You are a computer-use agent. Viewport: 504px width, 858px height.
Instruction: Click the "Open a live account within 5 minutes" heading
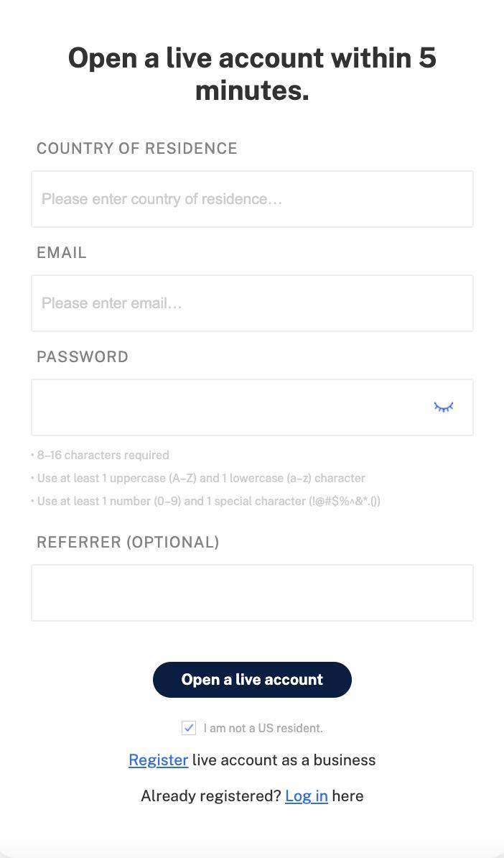(x=252, y=75)
